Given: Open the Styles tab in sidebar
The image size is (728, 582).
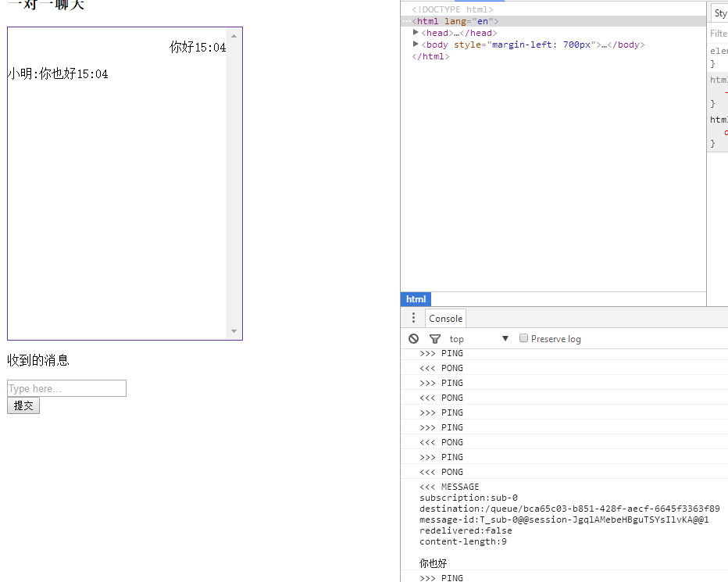Looking at the screenshot, I should [x=719, y=13].
